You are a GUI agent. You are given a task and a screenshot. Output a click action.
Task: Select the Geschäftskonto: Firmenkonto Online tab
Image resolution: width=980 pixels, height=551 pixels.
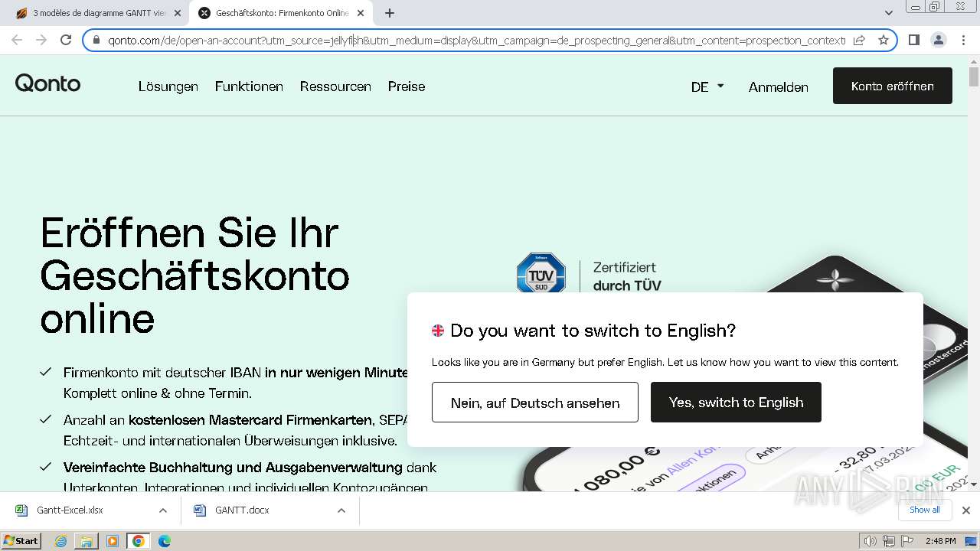tap(280, 13)
